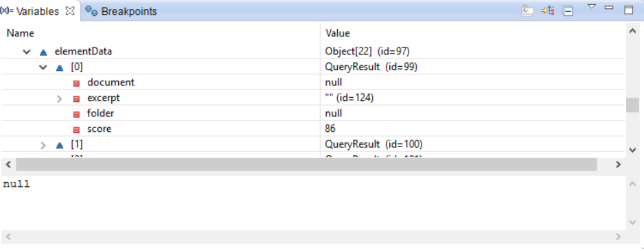
Task: Click detail pane horizontal scroll right arrow
Action: click(618, 237)
